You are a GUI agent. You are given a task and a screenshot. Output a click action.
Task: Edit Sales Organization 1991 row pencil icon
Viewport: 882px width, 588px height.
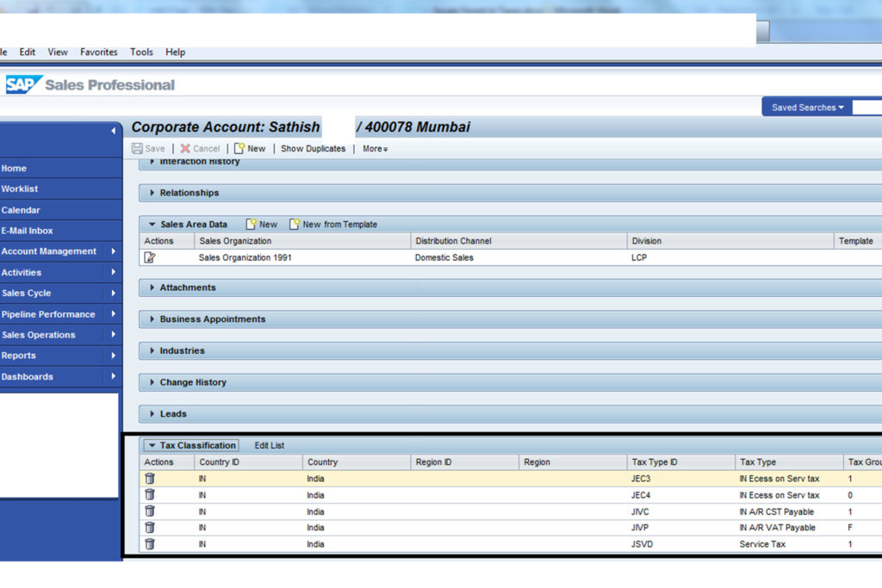[x=150, y=257]
